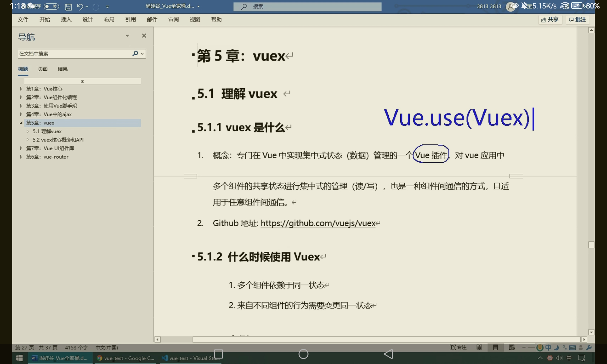Expand the 第1章：Vue核心 heading

(x=21, y=89)
